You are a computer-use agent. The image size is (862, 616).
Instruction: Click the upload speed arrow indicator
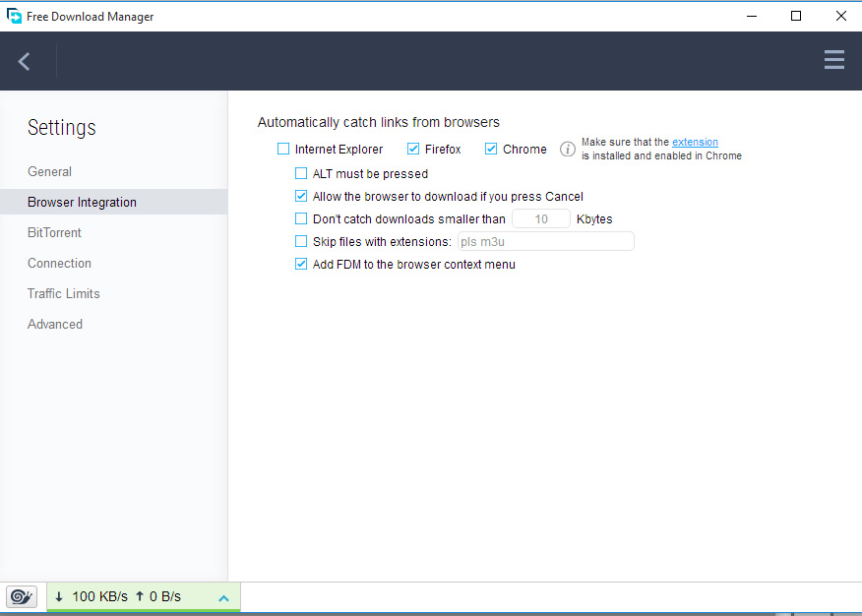[142, 596]
